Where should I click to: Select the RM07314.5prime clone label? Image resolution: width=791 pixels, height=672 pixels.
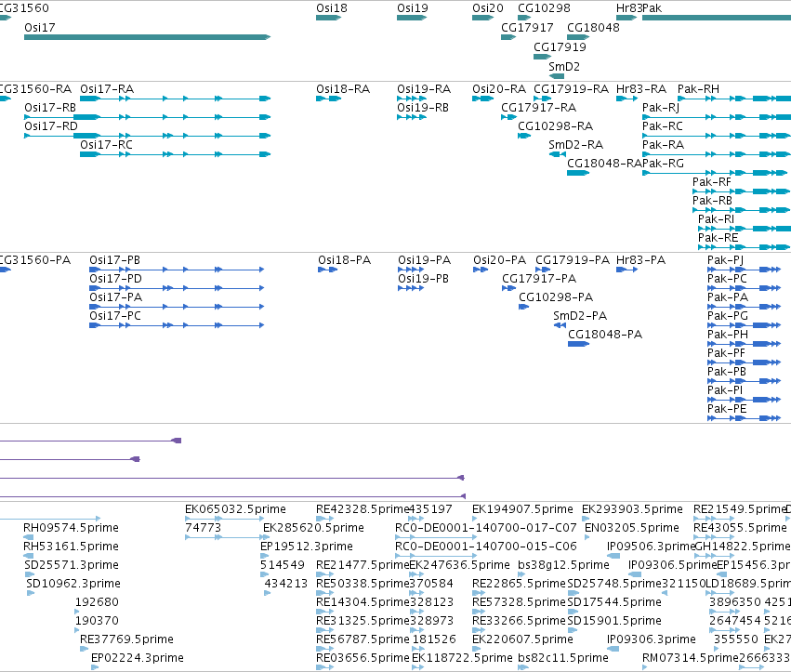[x=690, y=658]
